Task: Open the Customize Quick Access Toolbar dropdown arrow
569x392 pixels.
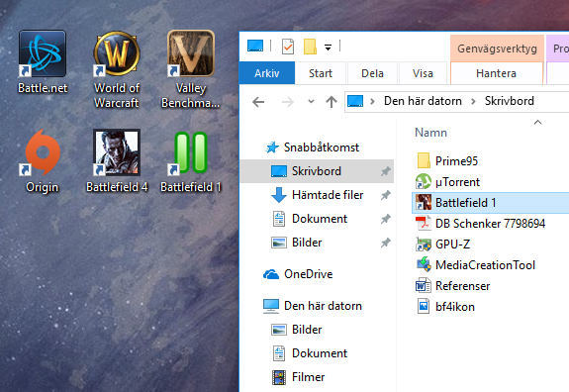Action: click(329, 47)
